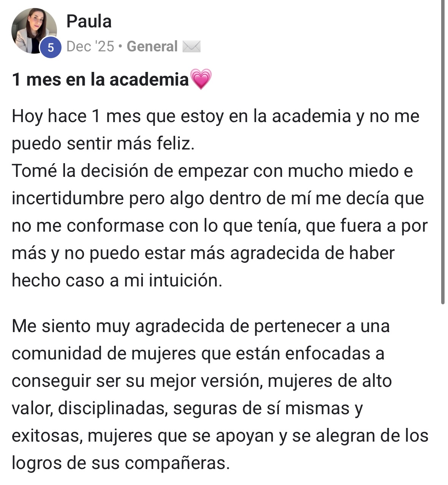
Task: Click the envelope icon beside General
Action: point(192,46)
